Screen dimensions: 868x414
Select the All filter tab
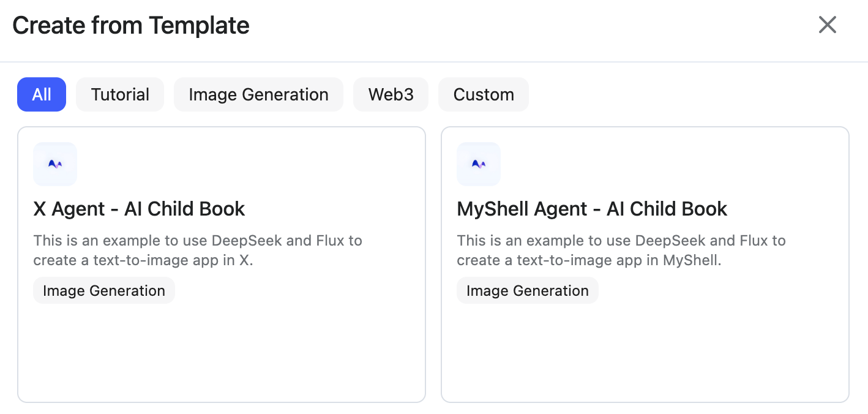coord(42,94)
